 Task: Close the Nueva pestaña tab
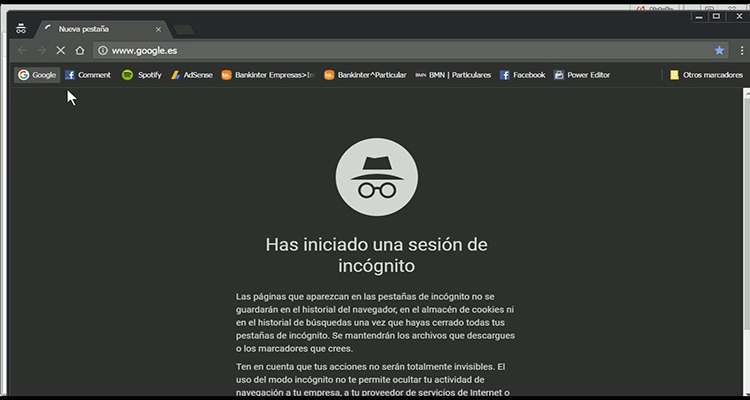click(158, 29)
